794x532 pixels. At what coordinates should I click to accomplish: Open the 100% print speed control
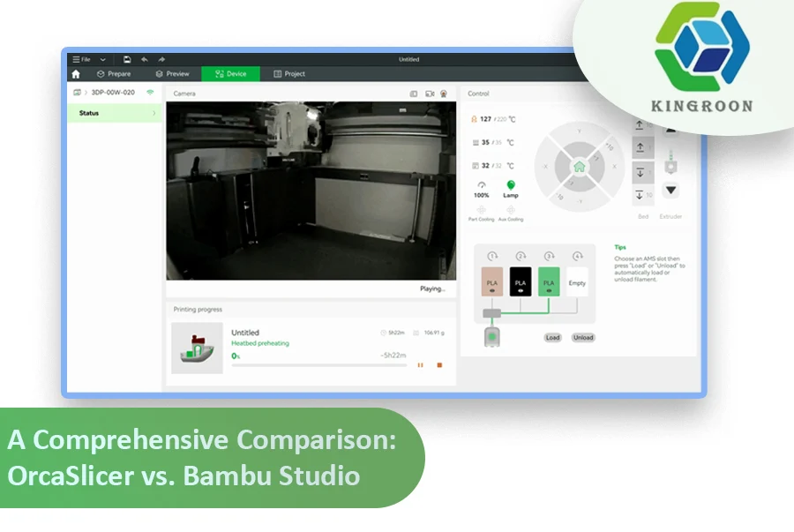coord(482,190)
